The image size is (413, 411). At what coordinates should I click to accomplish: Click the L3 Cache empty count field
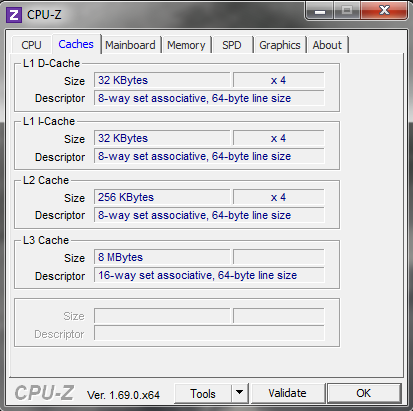(279, 257)
